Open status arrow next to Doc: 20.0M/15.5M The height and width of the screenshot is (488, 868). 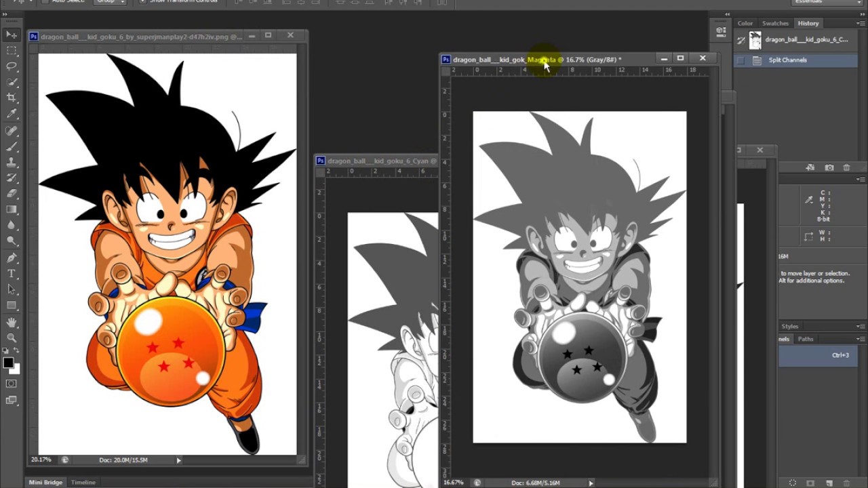[178, 460]
